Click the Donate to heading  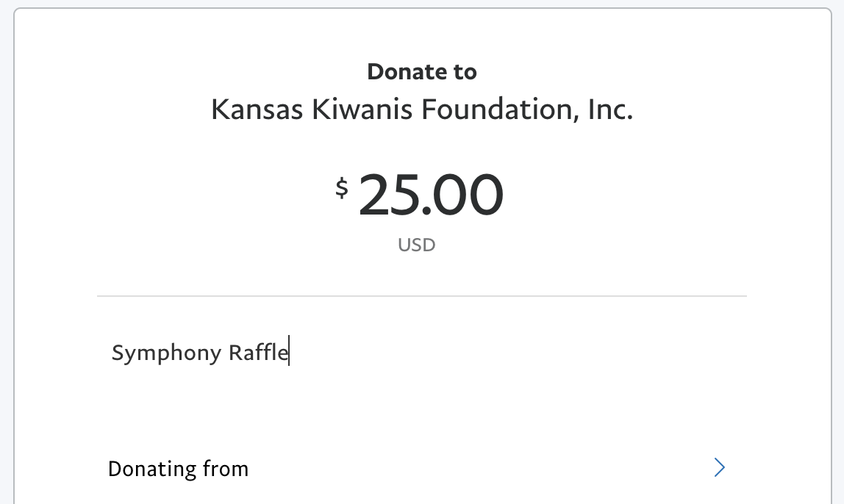click(x=422, y=71)
